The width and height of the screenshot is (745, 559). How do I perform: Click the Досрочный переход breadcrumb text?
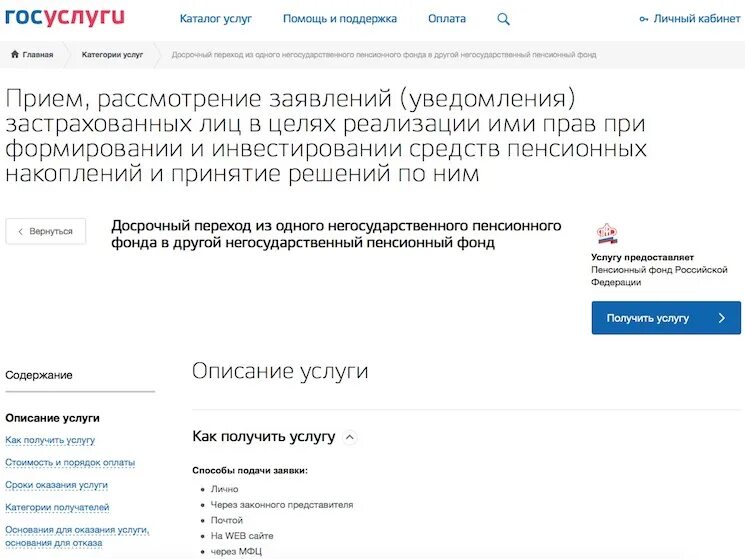pos(384,55)
